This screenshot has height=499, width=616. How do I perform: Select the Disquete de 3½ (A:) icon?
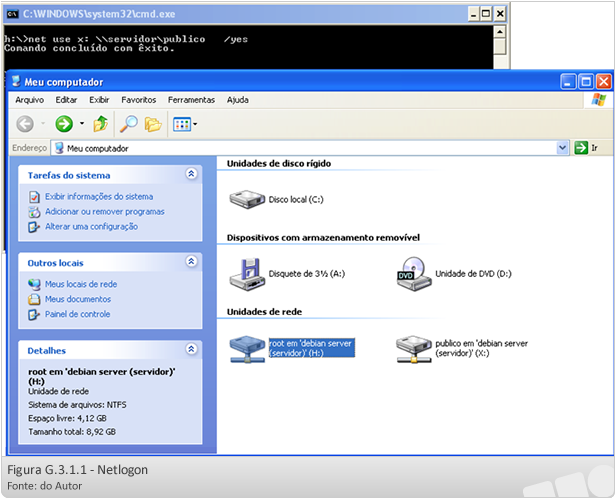[247, 274]
